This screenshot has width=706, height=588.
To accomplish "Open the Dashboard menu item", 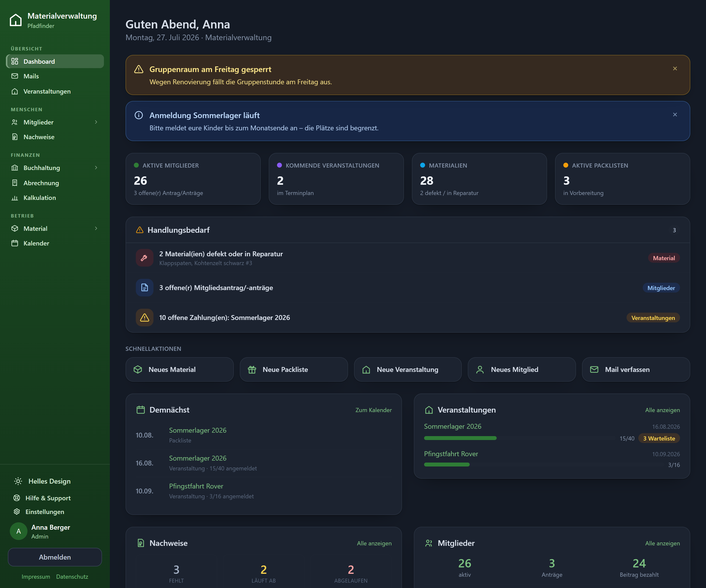I will [55, 61].
